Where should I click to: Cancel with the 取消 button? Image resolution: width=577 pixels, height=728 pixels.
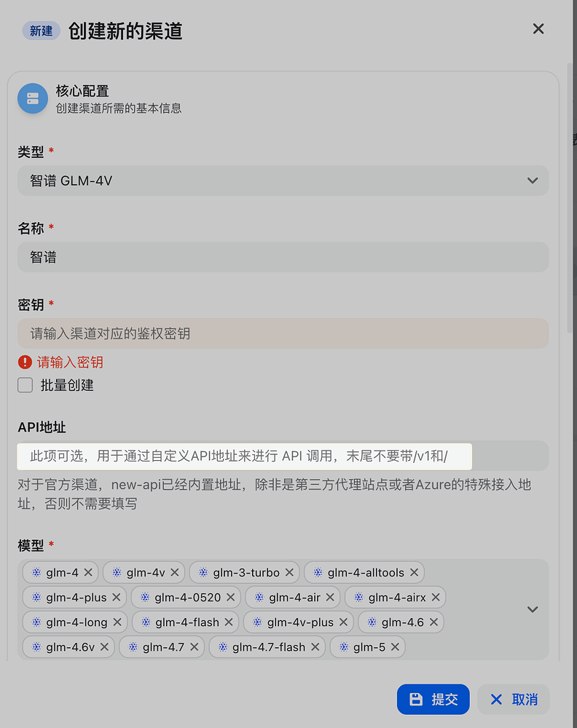(x=514, y=699)
